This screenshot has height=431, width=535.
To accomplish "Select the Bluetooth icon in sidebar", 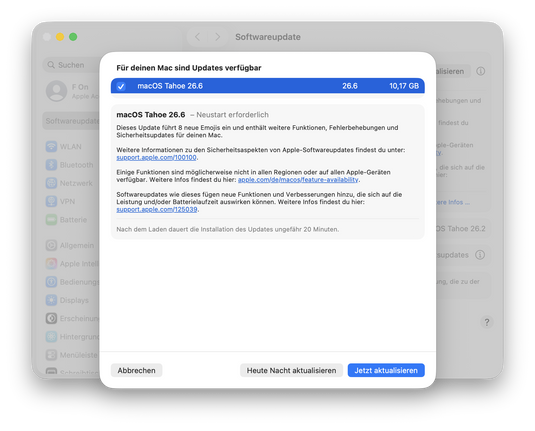I will click(x=51, y=165).
